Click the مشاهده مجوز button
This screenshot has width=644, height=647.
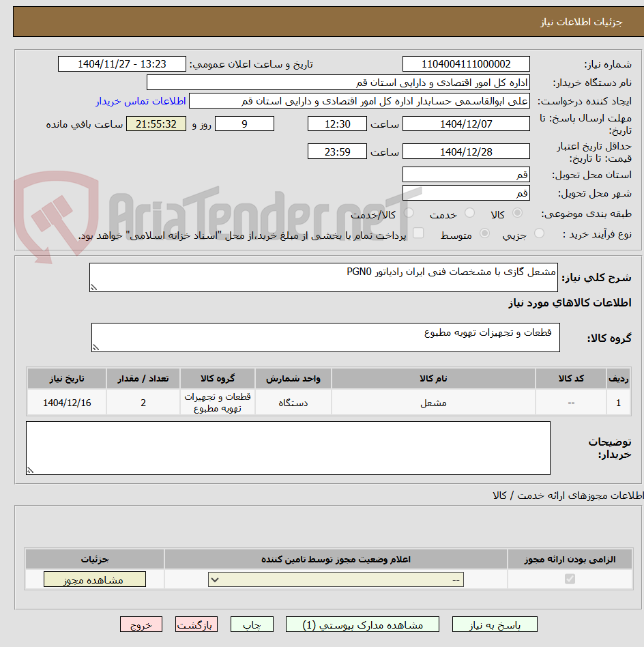(94, 579)
